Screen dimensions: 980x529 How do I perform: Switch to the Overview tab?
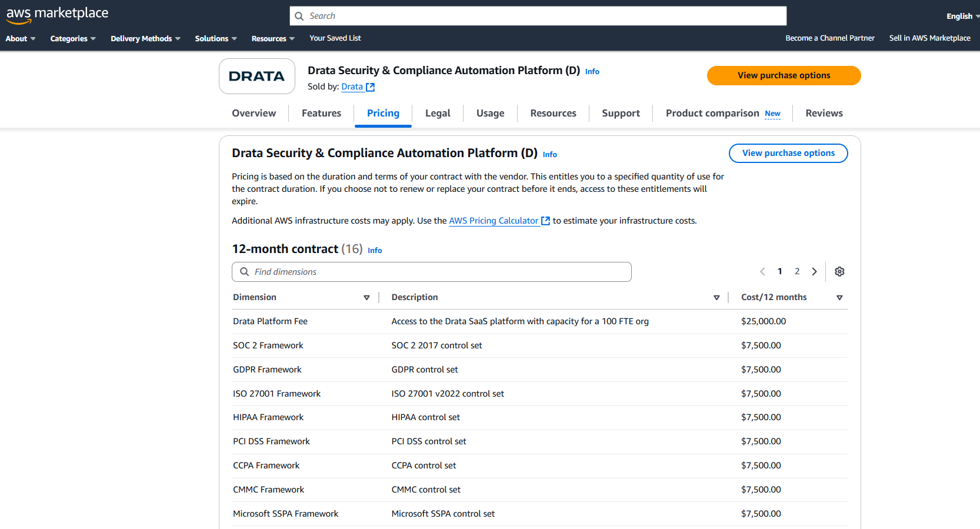[x=254, y=113]
